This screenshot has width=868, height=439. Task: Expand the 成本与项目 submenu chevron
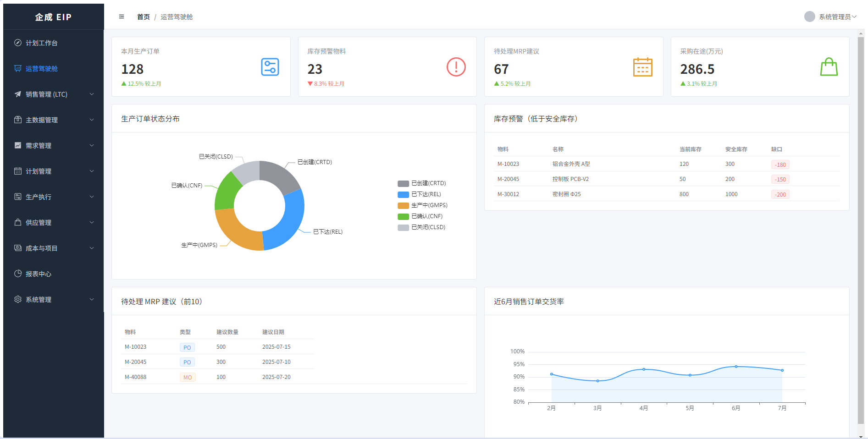click(x=92, y=248)
